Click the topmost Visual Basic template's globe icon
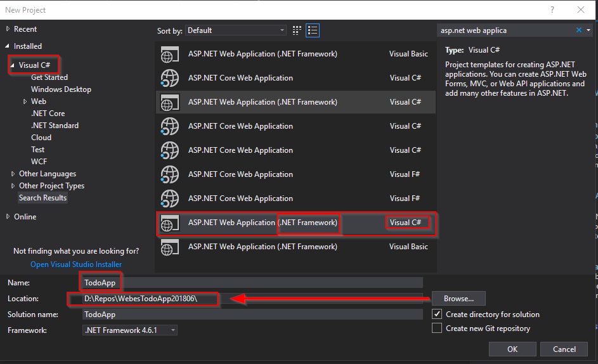Viewport: 598px width, 364px height. 169,55
